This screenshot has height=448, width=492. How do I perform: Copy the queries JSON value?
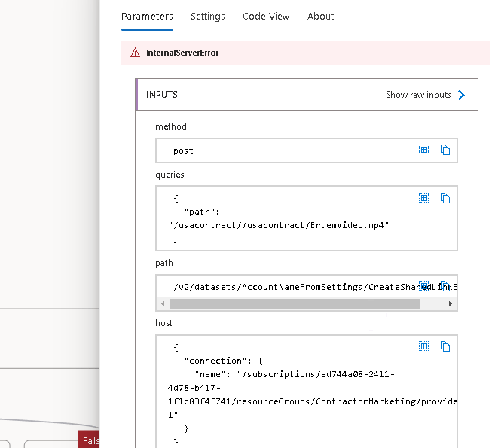(445, 198)
